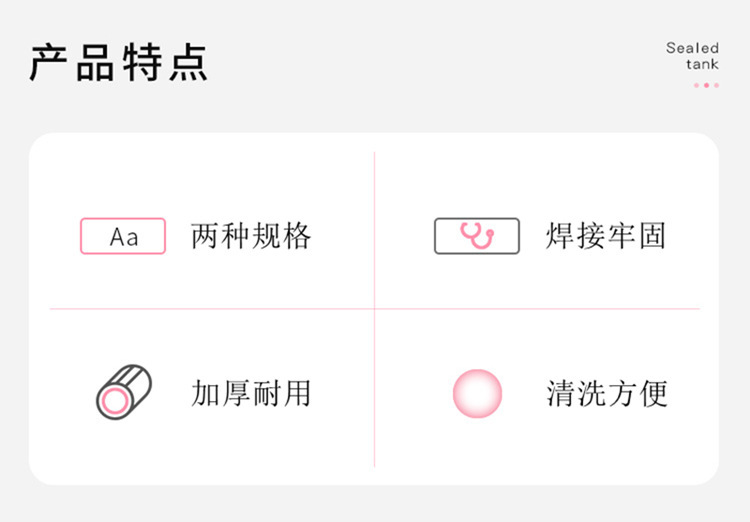
Task: Select the 加厚耐用 feature label
Action: [251, 393]
